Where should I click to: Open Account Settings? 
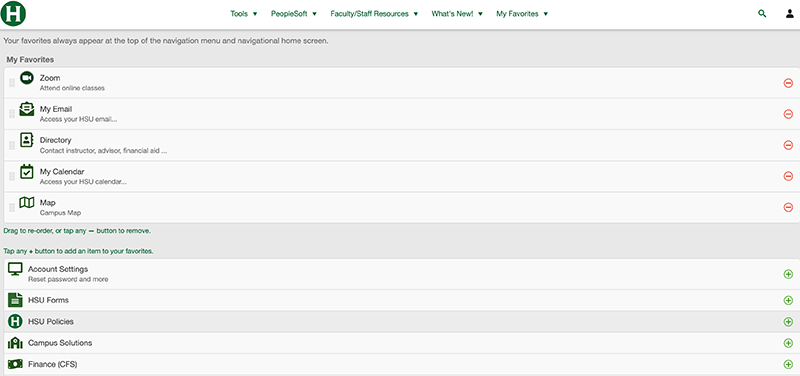point(58,269)
